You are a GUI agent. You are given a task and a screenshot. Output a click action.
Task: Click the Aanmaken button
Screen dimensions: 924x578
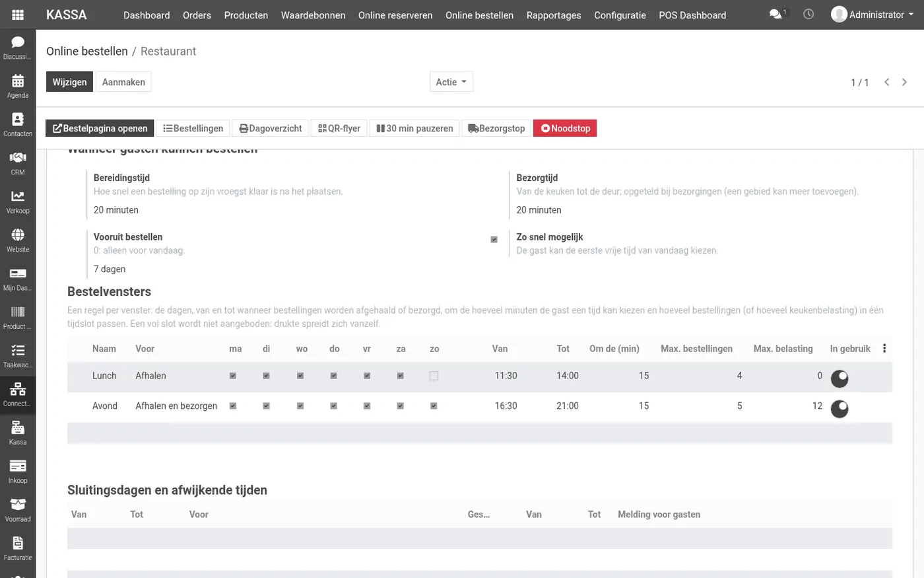click(x=123, y=82)
